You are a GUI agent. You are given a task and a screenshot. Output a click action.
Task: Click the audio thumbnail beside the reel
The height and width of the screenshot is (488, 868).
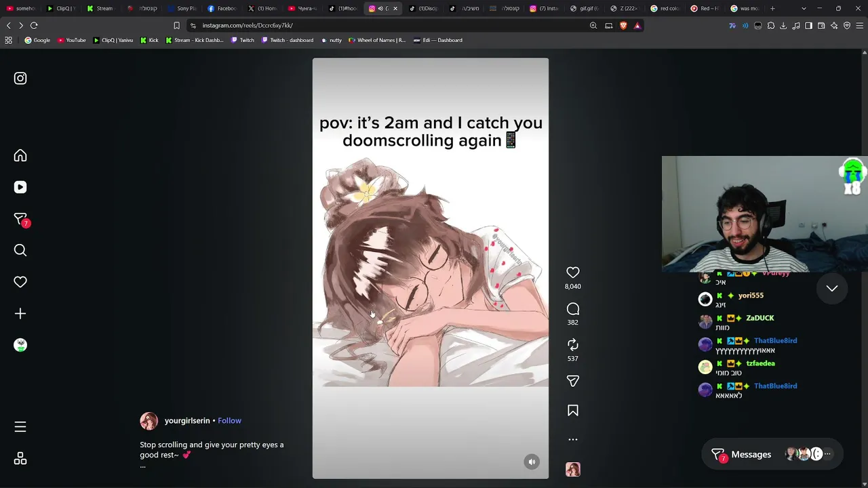click(573, 469)
